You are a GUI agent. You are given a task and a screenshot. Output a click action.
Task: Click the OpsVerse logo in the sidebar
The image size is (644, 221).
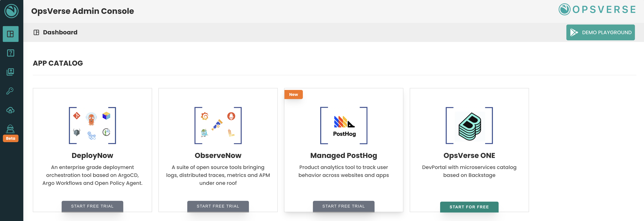click(x=11, y=11)
